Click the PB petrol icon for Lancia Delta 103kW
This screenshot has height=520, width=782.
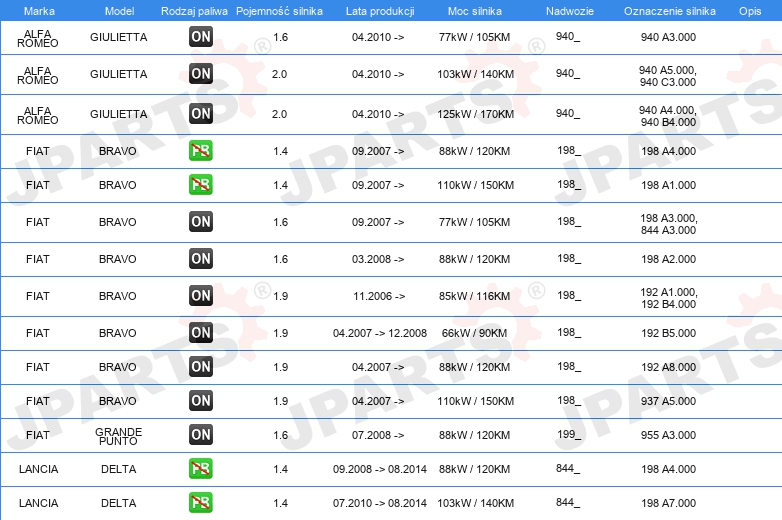[201, 503]
